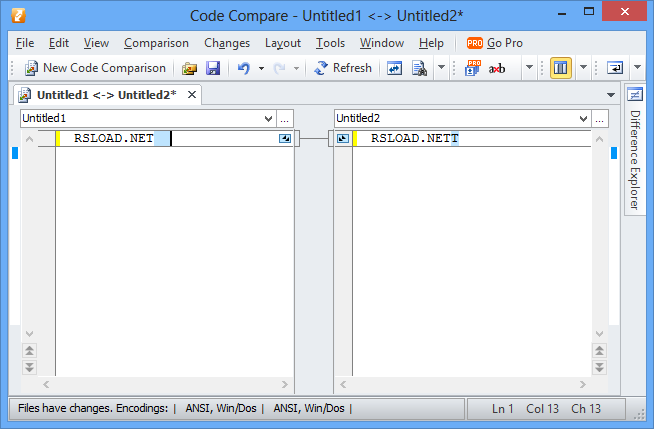Open the redo history dropdown arrow
654x429 pixels.
click(297, 68)
